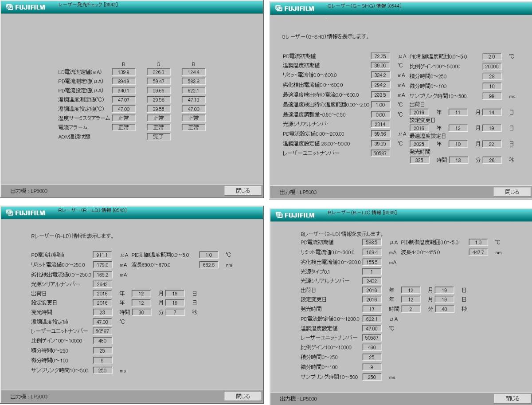This screenshot has height=405, width=532.
Task: Click B laser リミット電流値 field 168.4
Action: pyautogui.click(x=372, y=252)
